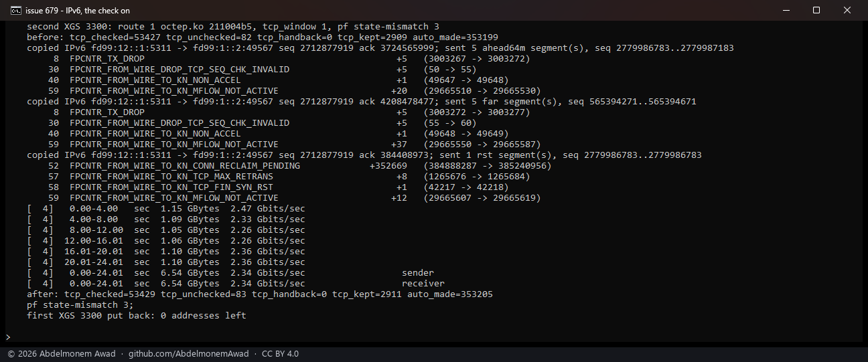Click KN_NON_ACCEL row with (49647 -> 49648)

point(279,80)
